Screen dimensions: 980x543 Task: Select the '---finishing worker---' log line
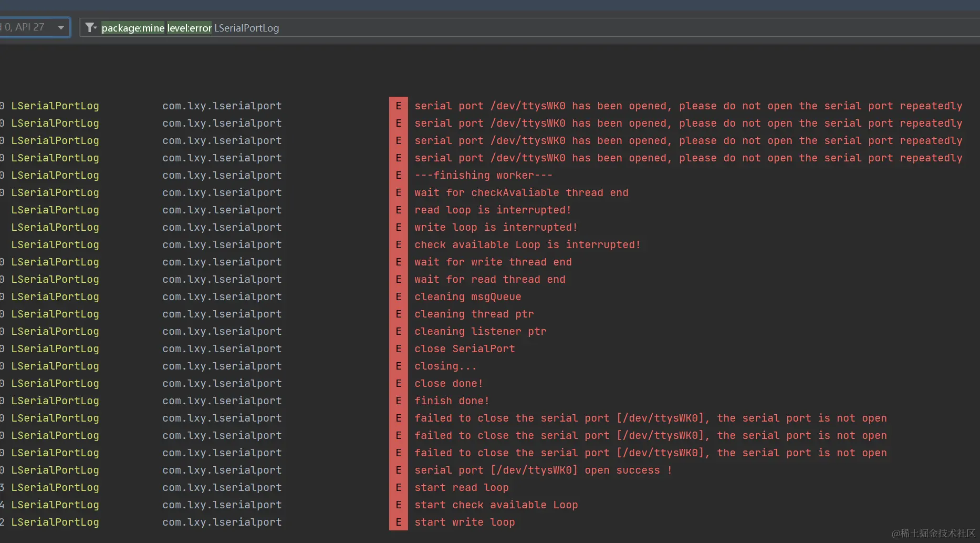[483, 175]
